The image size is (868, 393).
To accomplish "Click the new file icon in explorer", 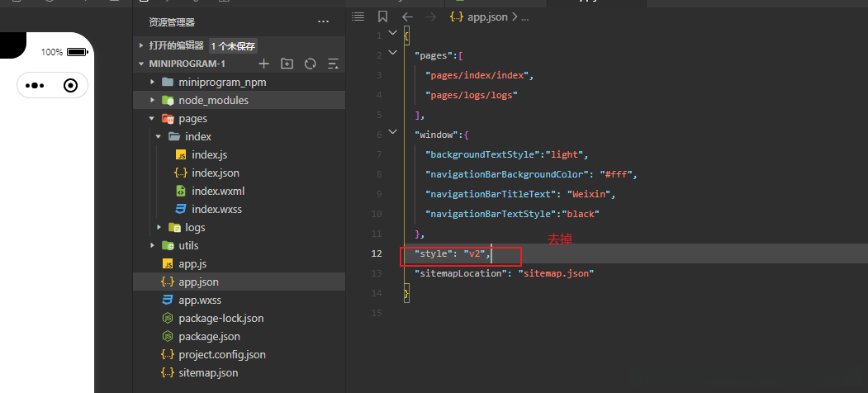I will pos(264,64).
